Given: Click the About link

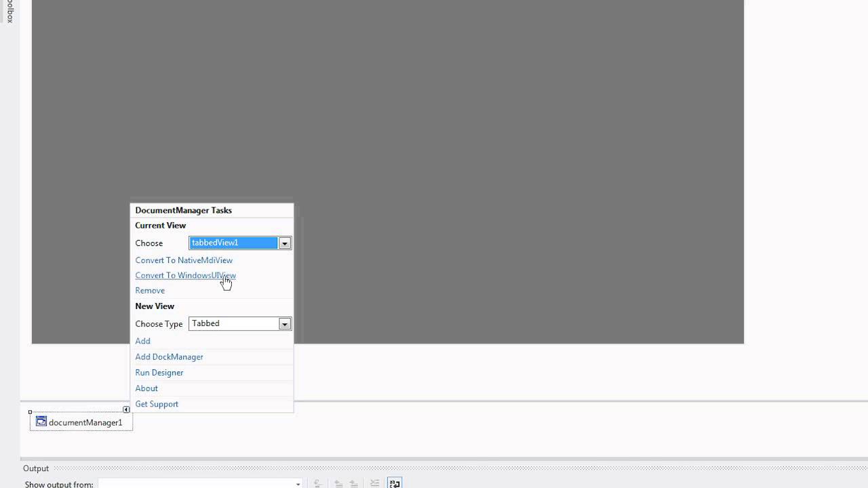Looking at the screenshot, I should point(146,388).
